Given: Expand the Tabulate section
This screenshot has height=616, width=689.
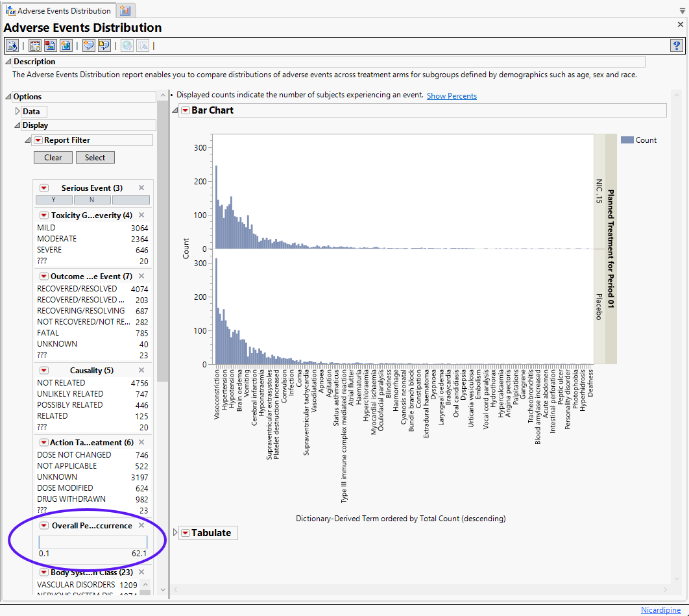Looking at the screenshot, I should pyautogui.click(x=175, y=533).
